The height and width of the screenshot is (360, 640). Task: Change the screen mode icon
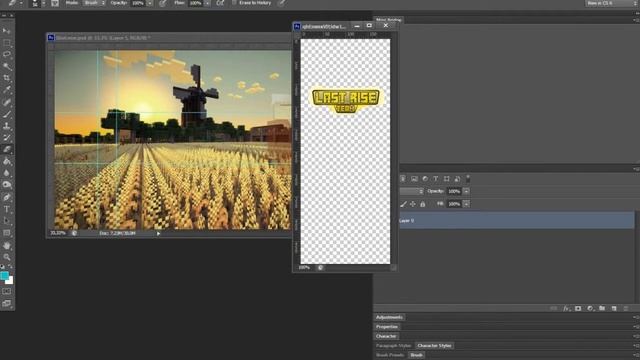pyautogui.click(x=7, y=303)
